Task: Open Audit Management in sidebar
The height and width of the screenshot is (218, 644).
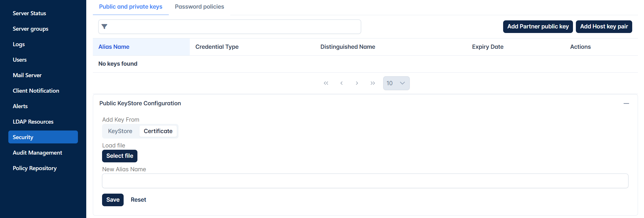Action: 37,153
